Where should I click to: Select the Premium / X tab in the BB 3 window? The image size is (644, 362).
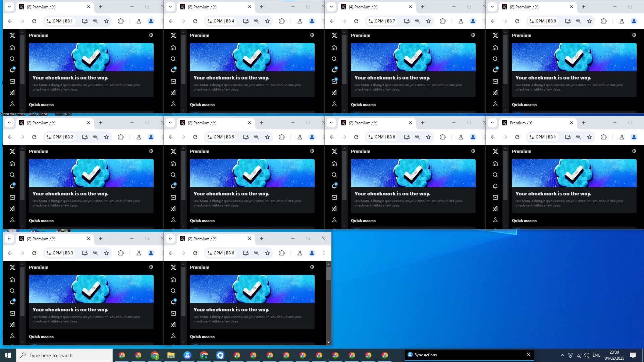coord(55,239)
